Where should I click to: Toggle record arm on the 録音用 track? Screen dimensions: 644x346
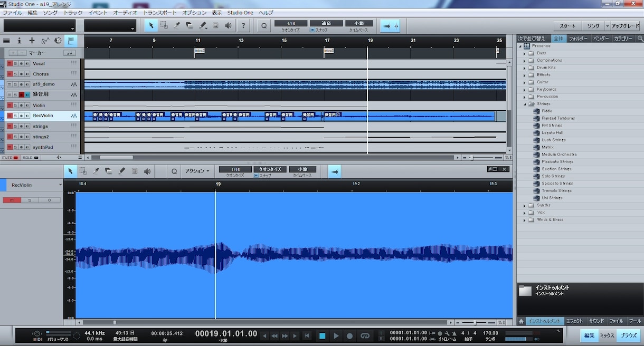(22, 95)
